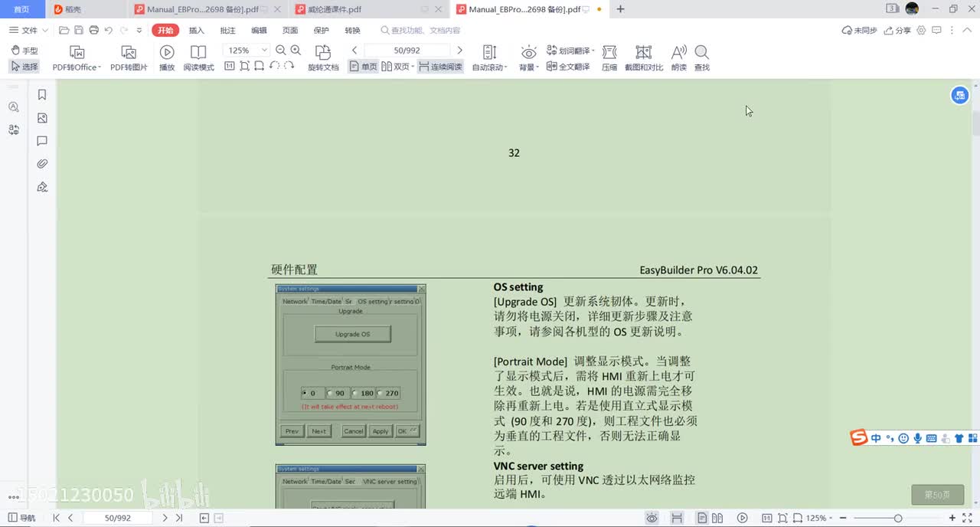Click the print icon in quick toolbar
980x527 pixels.
tap(93, 30)
